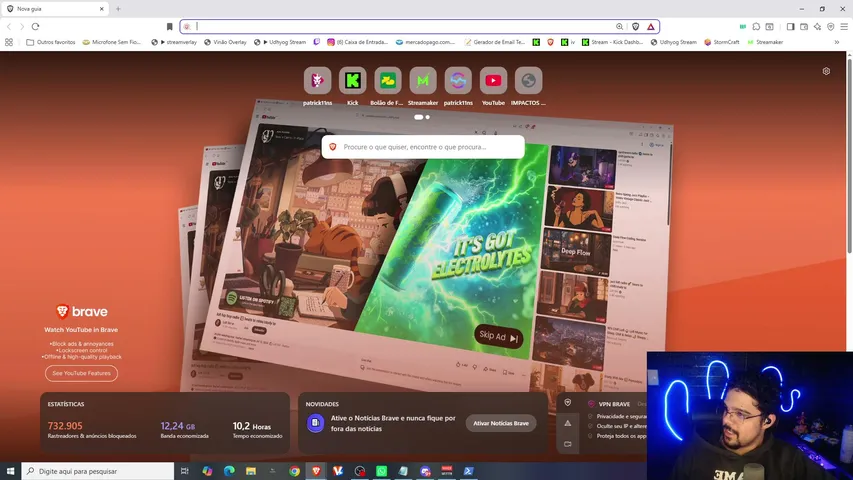Open a new tab with the plus button
Screen dimensions: 853x480
pyautogui.click(x=118, y=9)
